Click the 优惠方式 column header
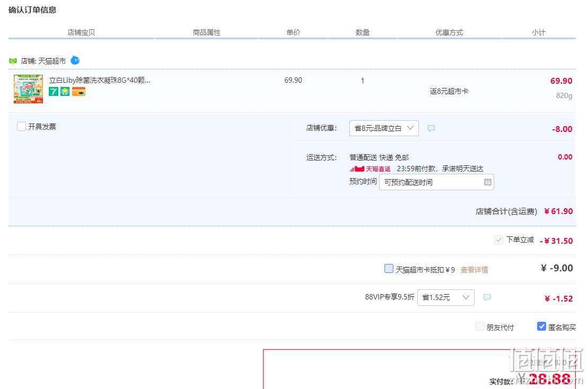This screenshot has width=588, height=389. (449, 33)
